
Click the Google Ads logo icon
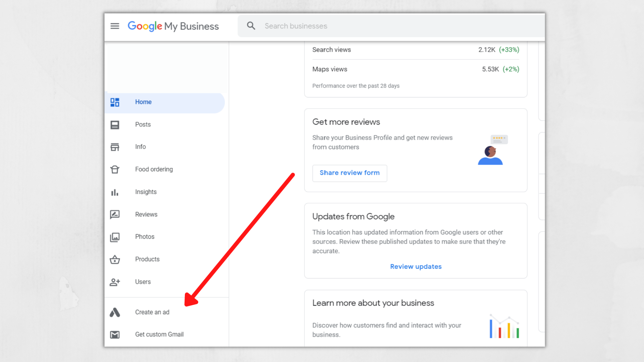(115, 312)
